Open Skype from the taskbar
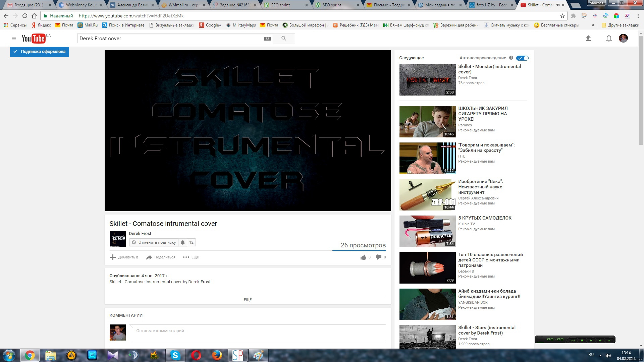644x362 pixels. 175,355
